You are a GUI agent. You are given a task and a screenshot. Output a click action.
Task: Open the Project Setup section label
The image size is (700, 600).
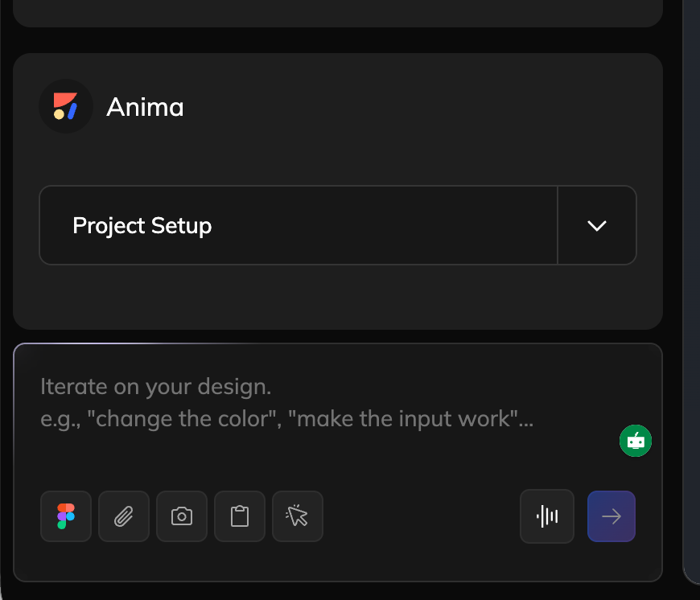click(x=142, y=226)
